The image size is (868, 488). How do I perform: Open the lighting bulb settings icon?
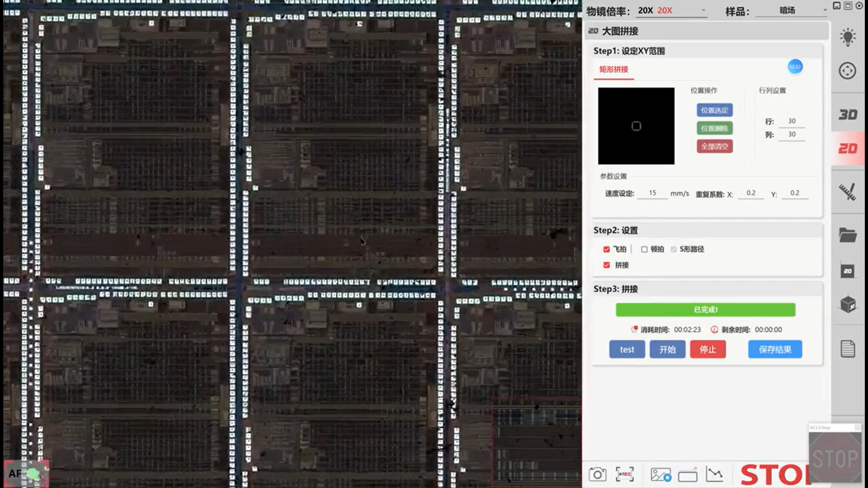click(x=848, y=37)
